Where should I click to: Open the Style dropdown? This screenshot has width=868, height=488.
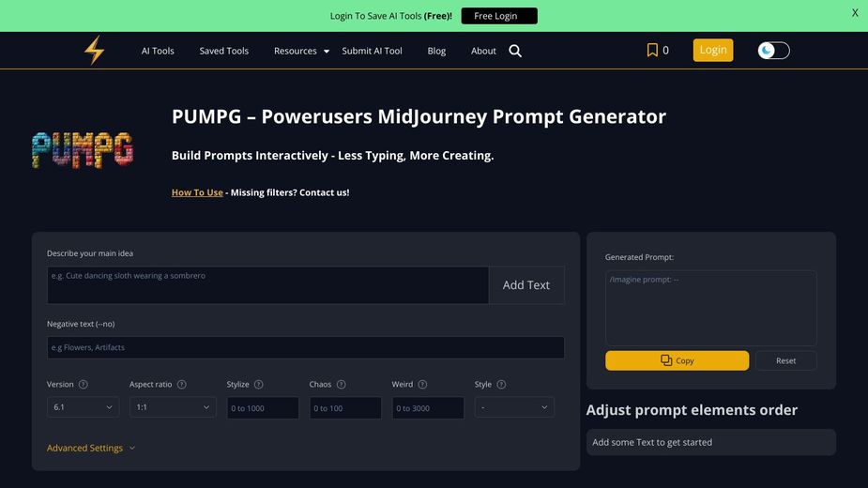pos(514,407)
